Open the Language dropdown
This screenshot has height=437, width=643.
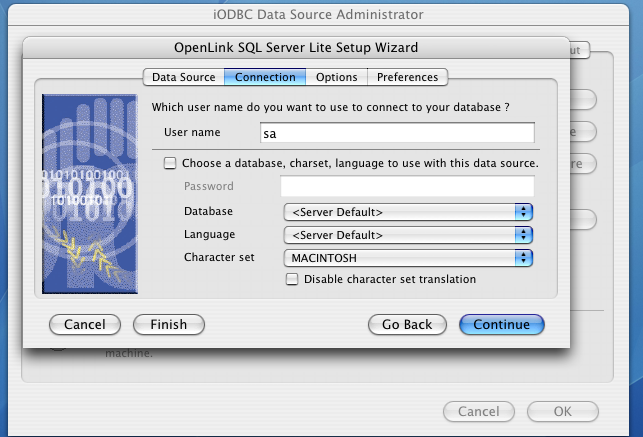pos(408,235)
